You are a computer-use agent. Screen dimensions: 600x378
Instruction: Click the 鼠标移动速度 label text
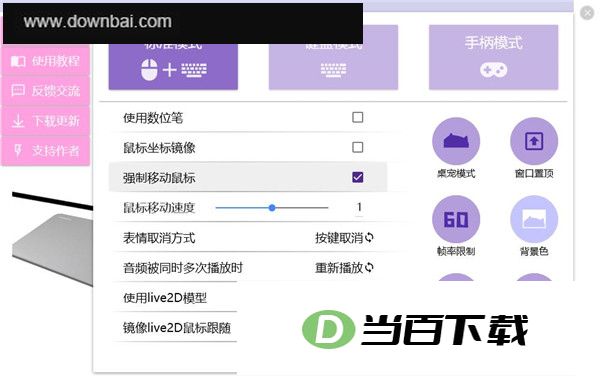(x=159, y=208)
